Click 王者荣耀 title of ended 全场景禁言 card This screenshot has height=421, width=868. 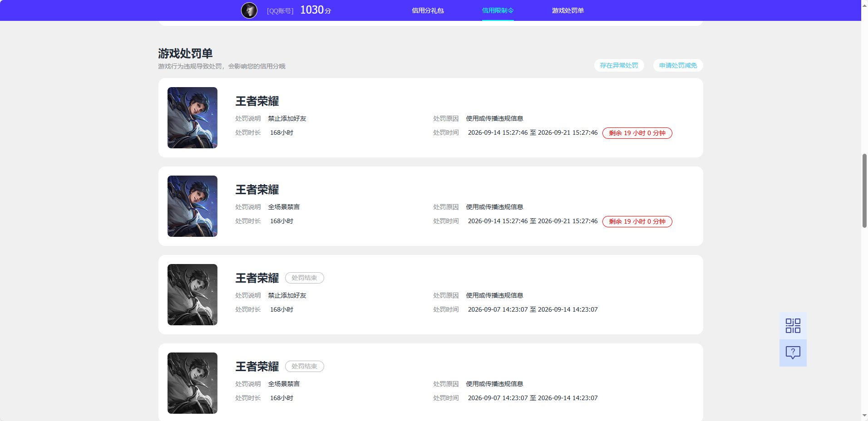(x=257, y=367)
